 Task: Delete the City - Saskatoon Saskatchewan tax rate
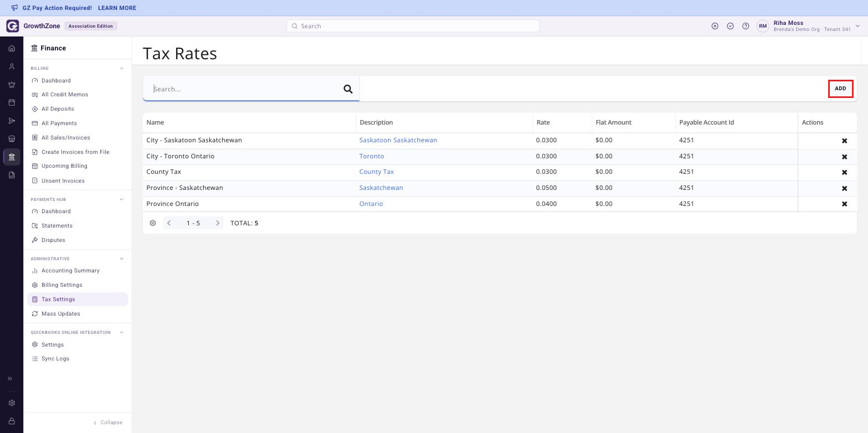844,141
